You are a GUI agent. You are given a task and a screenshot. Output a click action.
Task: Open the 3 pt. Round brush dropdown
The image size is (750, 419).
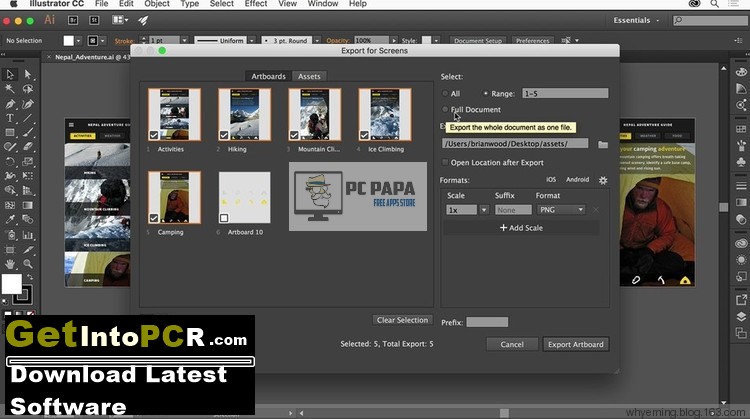pos(317,41)
